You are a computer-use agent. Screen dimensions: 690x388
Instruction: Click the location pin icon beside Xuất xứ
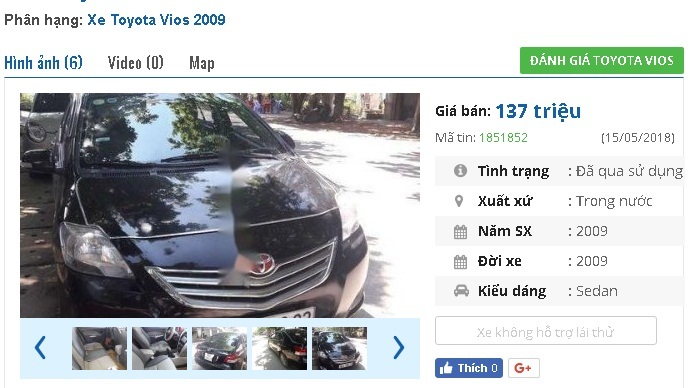pos(459,201)
